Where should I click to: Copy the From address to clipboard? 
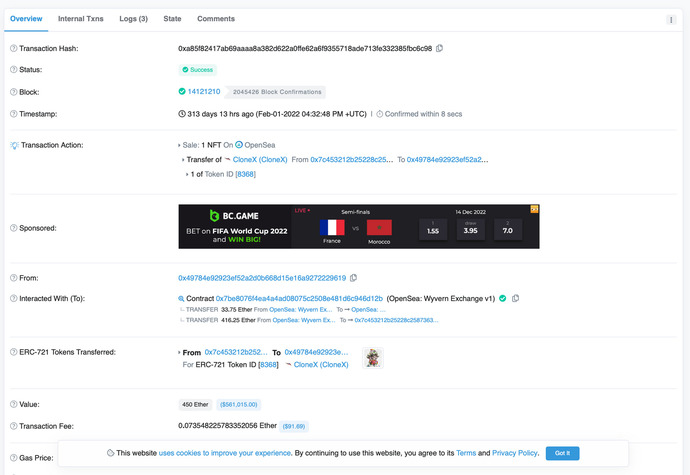coord(353,278)
